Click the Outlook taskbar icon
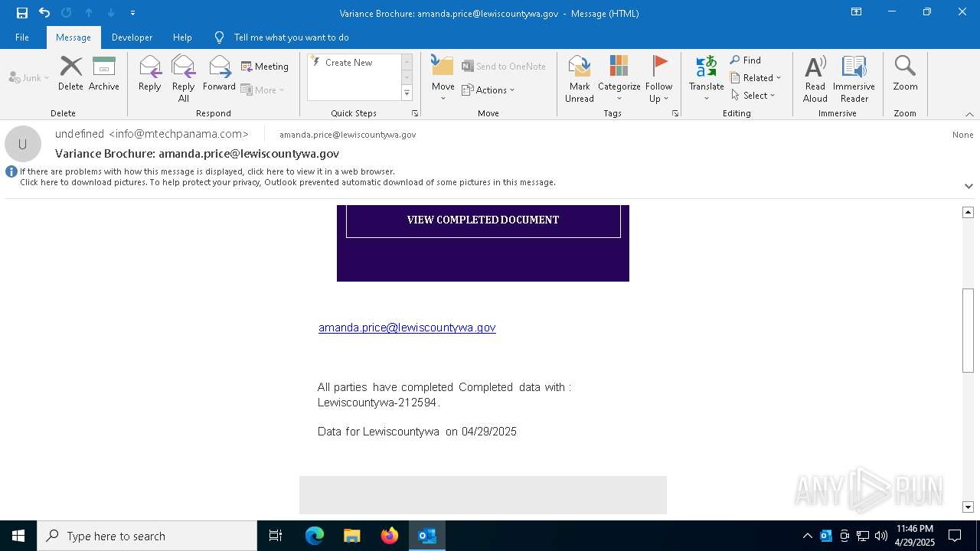This screenshot has width=980, height=551. tap(427, 536)
